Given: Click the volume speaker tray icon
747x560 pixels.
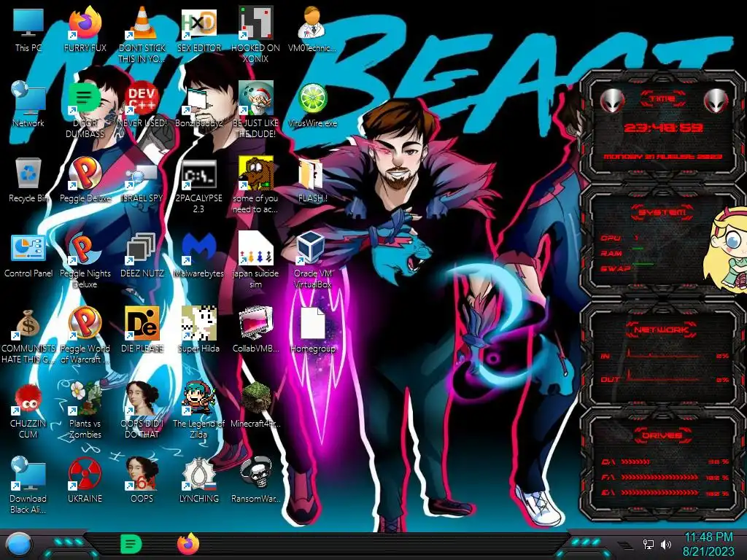Looking at the screenshot, I should [666, 544].
